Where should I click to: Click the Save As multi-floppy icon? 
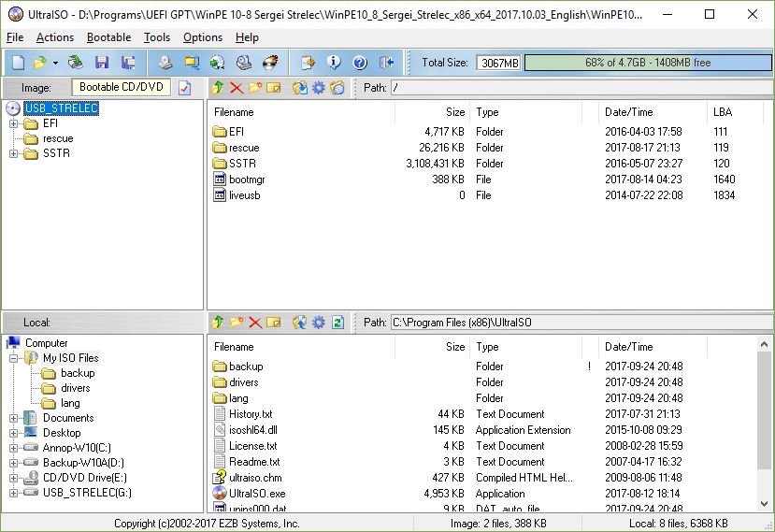(x=128, y=63)
